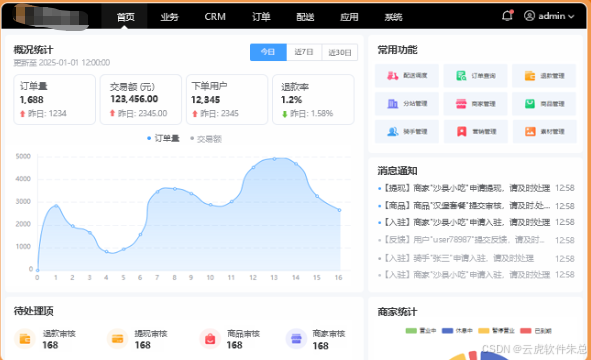
Task: Open 【反馈】 user78987 notification
Action: (476, 240)
